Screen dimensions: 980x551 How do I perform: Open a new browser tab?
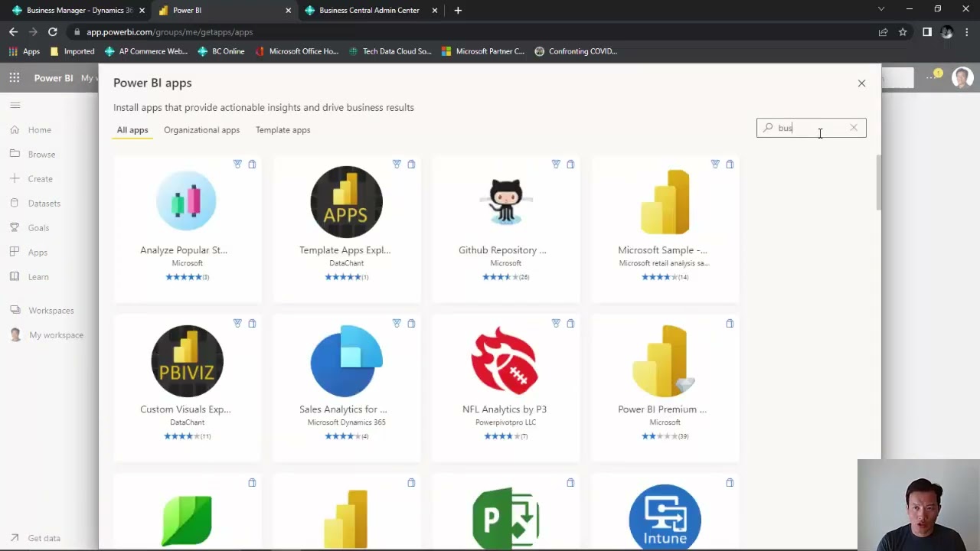[x=458, y=10]
